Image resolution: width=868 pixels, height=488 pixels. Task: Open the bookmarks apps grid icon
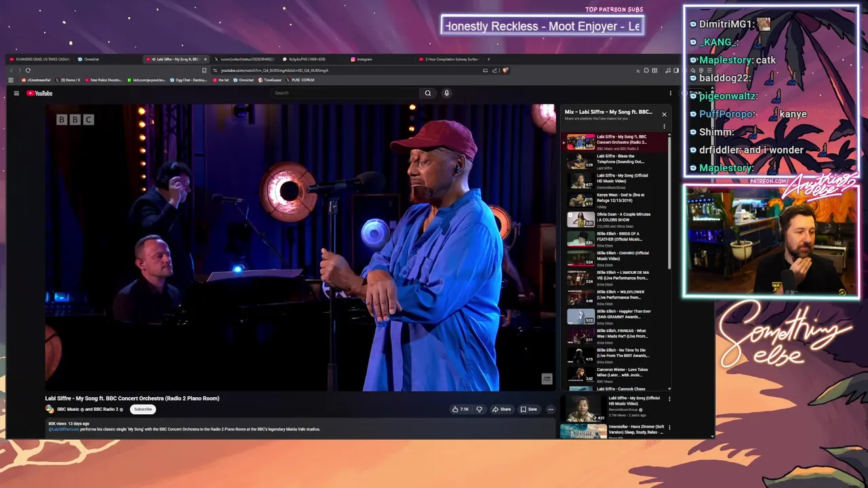click(x=11, y=80)
